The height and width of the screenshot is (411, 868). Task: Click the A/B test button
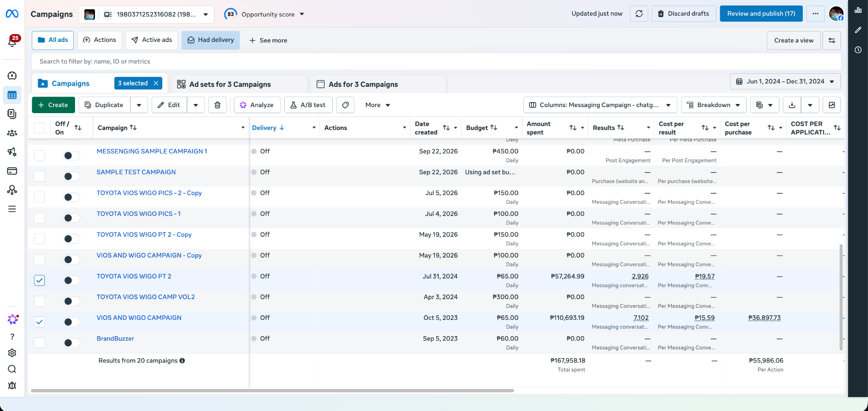pyautogui.click(x=308, y=105)
